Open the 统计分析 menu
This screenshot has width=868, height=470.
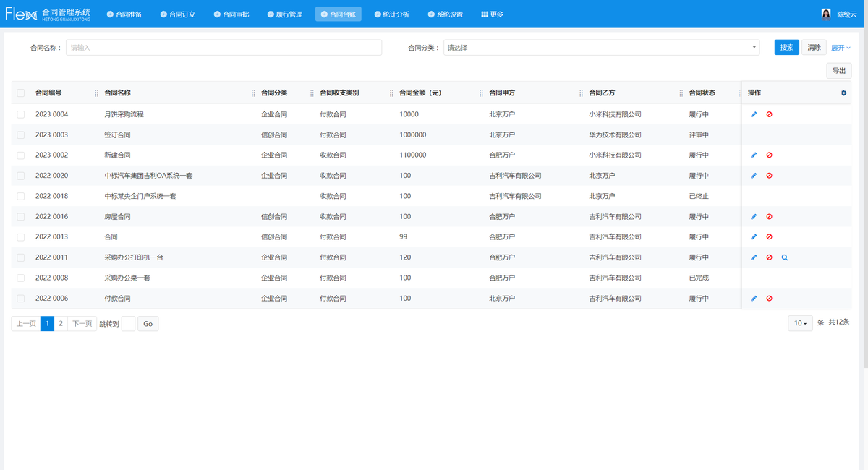point(391,14)
